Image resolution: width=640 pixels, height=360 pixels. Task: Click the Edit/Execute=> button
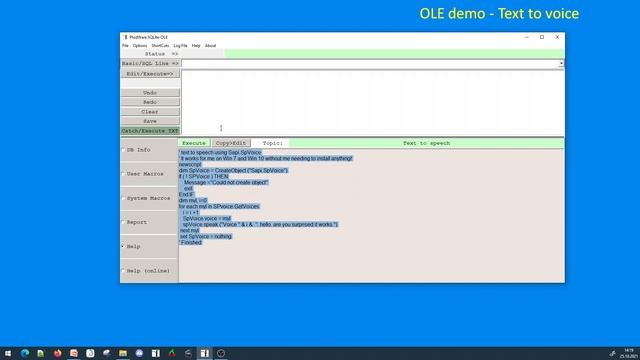(x=150, y=74)
